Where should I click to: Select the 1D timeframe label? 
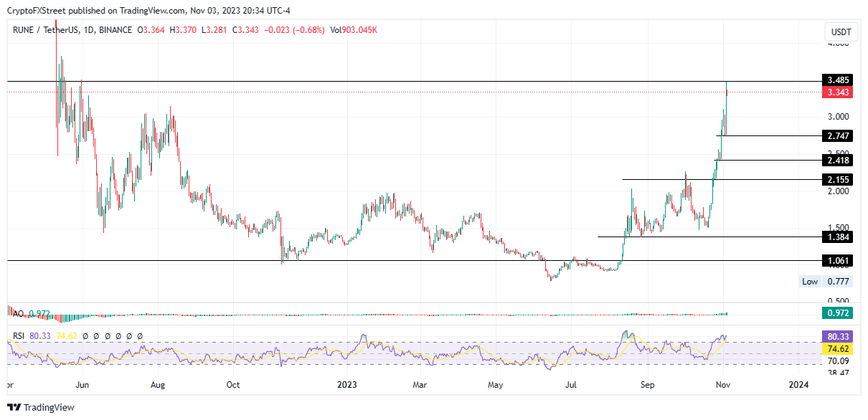[88, 30]
